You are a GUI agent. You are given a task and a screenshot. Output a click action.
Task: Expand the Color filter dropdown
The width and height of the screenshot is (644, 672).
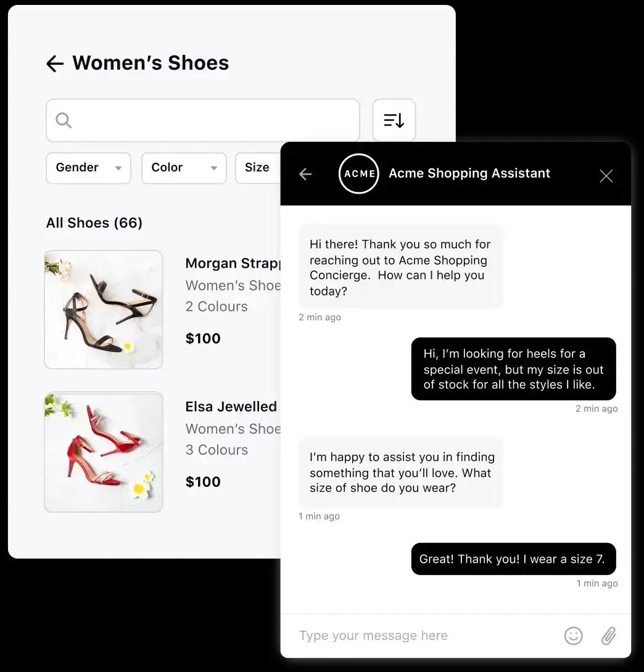(184, 168)
